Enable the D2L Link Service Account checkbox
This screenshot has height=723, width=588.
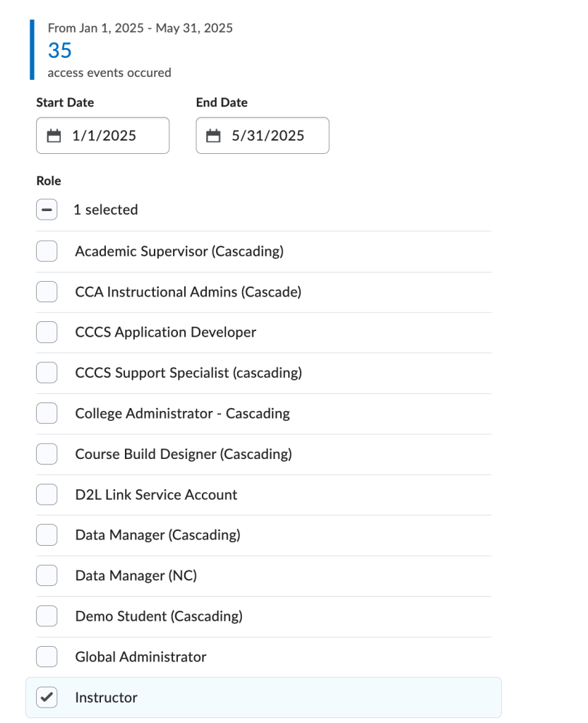point(47,495)
